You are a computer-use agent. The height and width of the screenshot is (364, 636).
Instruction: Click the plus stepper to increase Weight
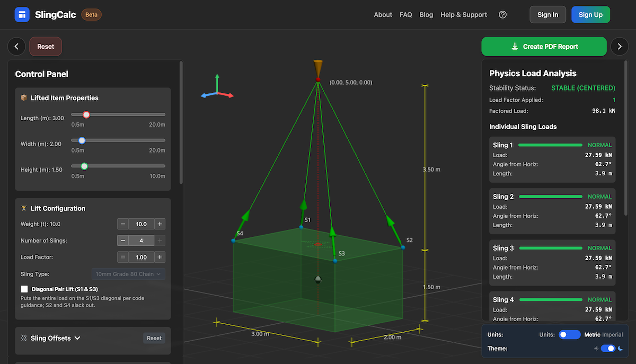[161, 224]
